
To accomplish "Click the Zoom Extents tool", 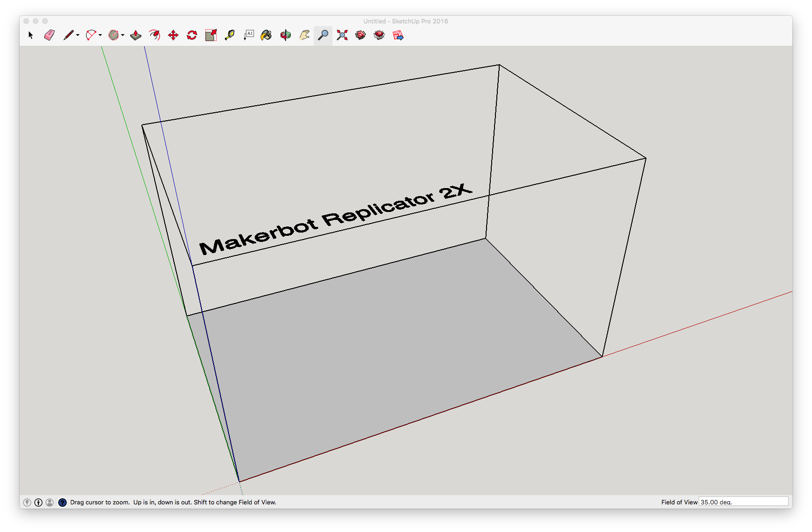I will (342, 35).
